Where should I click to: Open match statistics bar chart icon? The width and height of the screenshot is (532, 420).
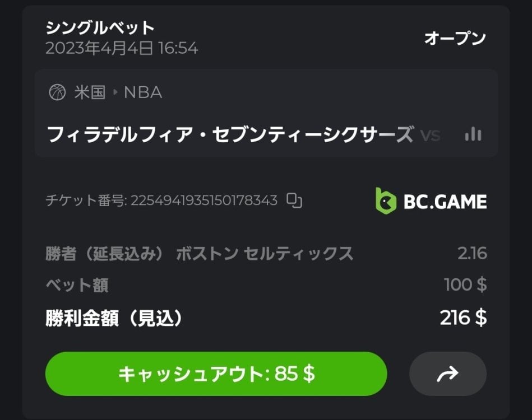pos(473,134)
